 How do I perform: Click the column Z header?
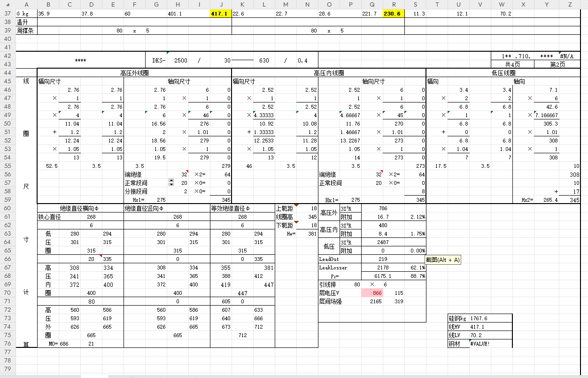click(570, 4)
